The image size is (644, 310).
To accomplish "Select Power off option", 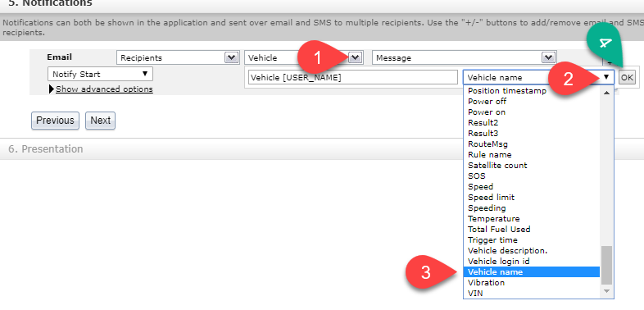I will tap(532, 101).
